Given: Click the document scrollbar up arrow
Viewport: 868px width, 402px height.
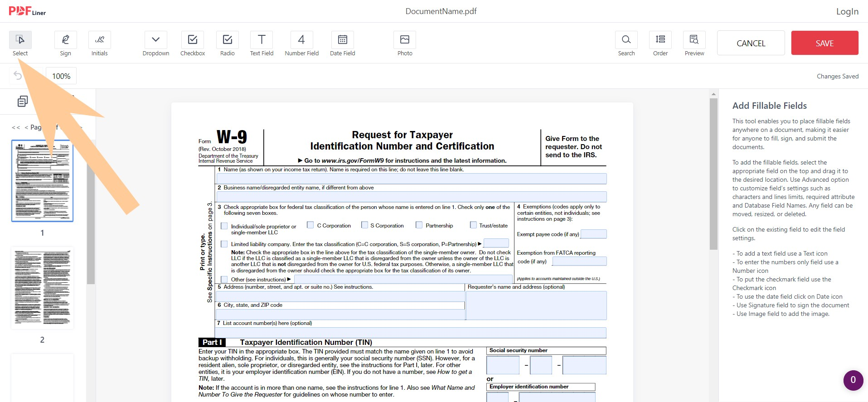Looking at the screenshot, I should [x=713, y=94].
